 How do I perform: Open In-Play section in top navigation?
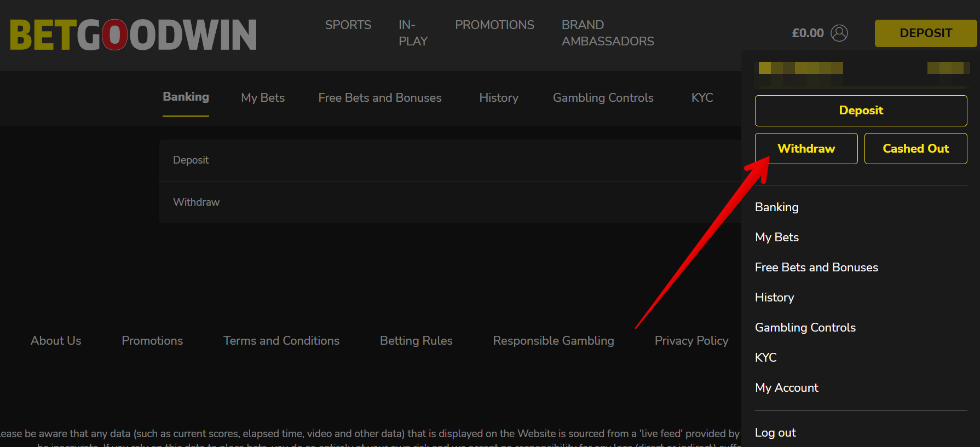coord(413,33)
